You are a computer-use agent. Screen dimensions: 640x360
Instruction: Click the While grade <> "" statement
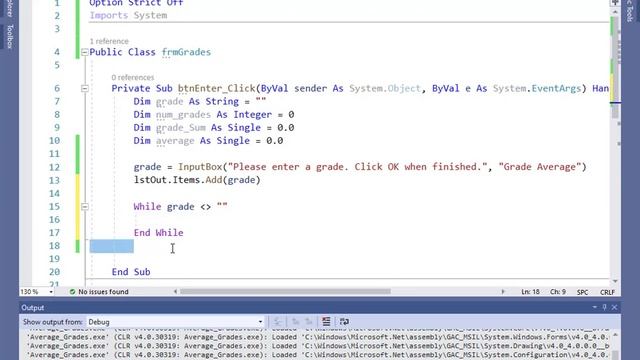180,207
